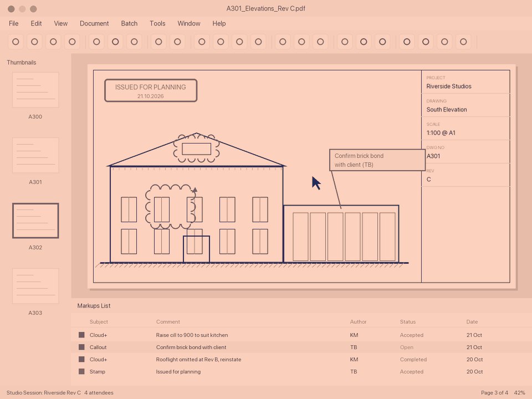Select the 'Confirm brick bond' callout box

coord(377,160)
